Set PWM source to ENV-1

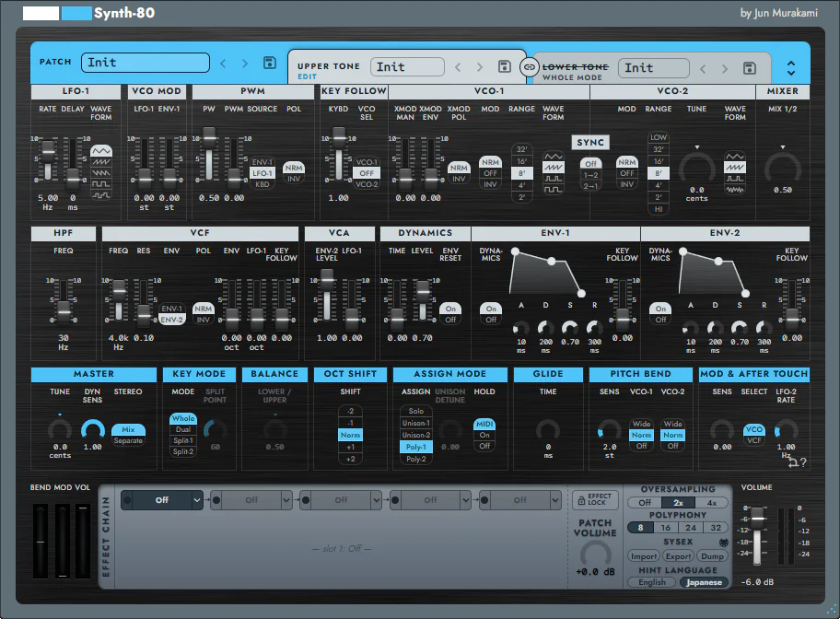pos(262,162)
